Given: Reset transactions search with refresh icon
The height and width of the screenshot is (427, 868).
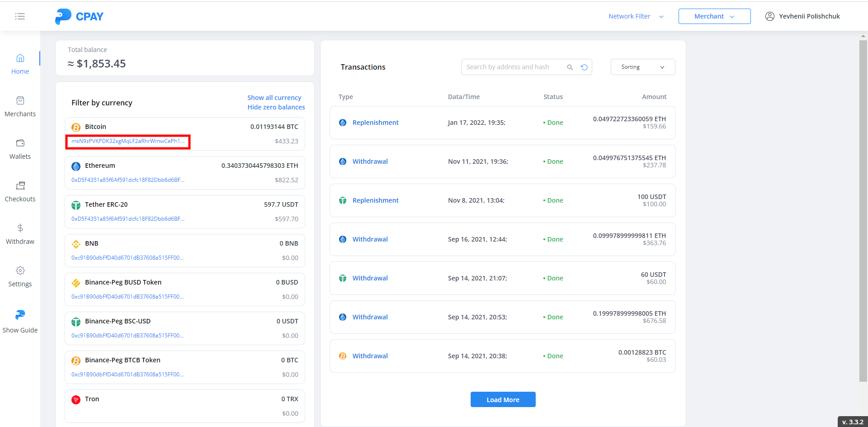Looking at the screenshot, I should click(584, 67).
